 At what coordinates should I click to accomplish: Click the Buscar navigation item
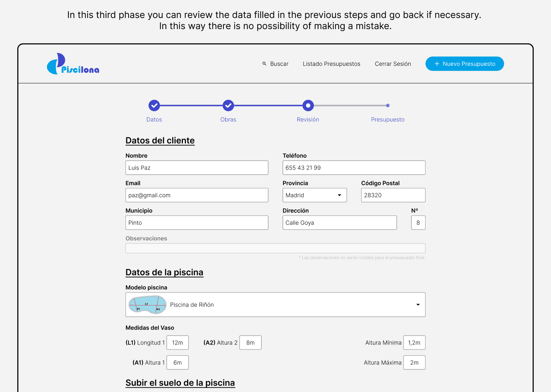(x=279, y=64)
